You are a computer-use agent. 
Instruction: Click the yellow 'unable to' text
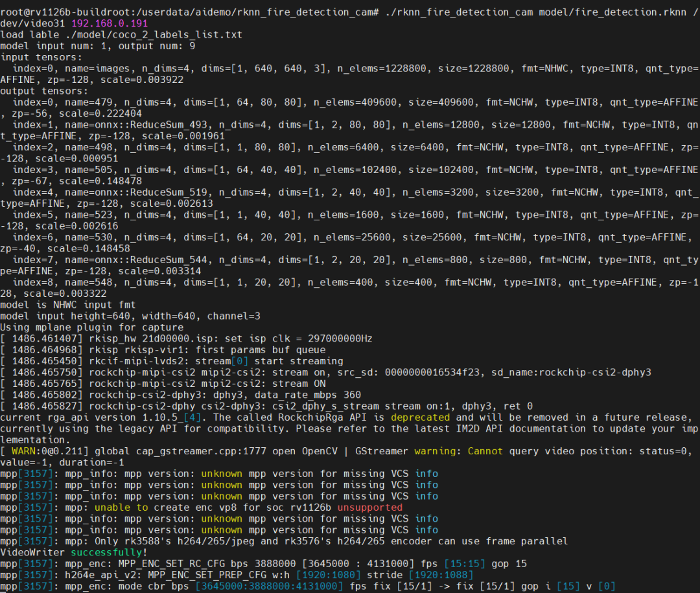121,507
